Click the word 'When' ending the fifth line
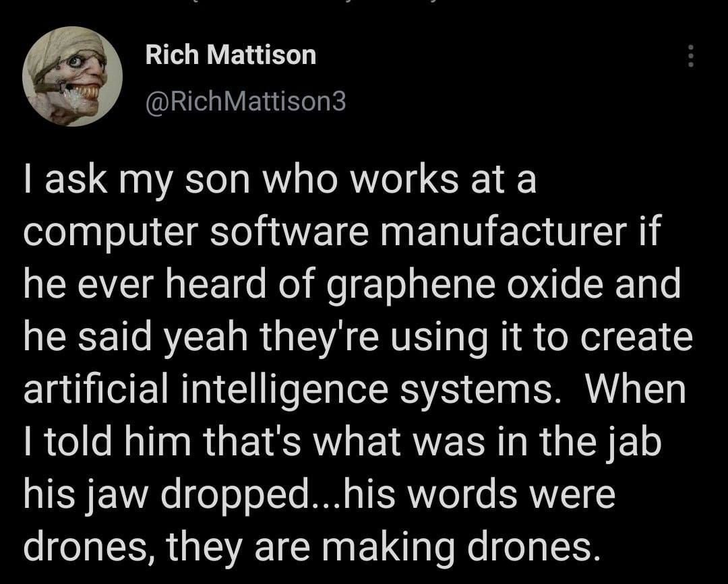Viewport: 728px width, 584px height. tap(636, 389)
